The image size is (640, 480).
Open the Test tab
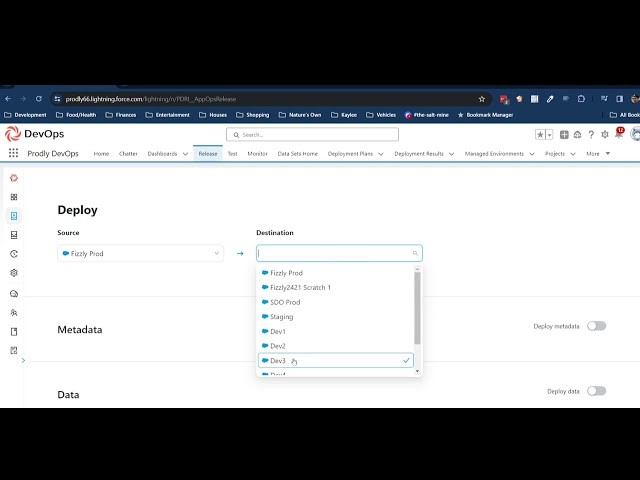click(232, 154)
